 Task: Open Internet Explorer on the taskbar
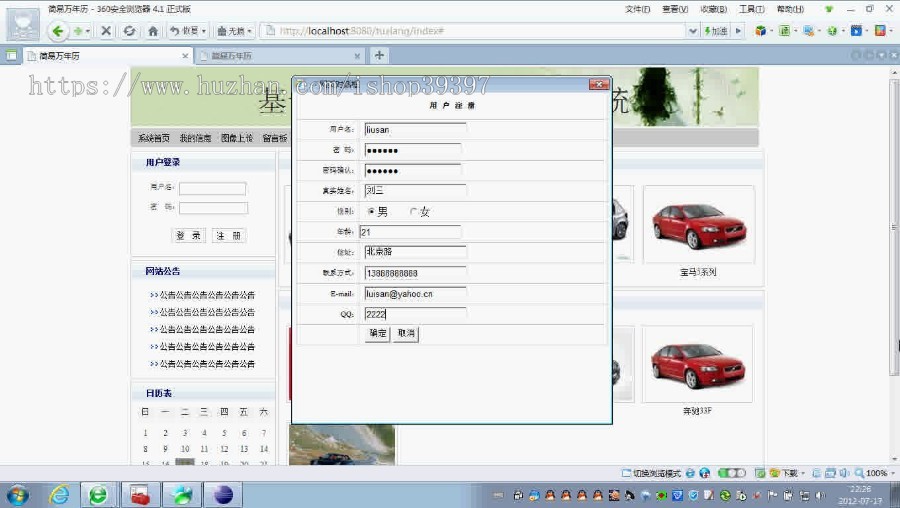(x=59, y=495)
